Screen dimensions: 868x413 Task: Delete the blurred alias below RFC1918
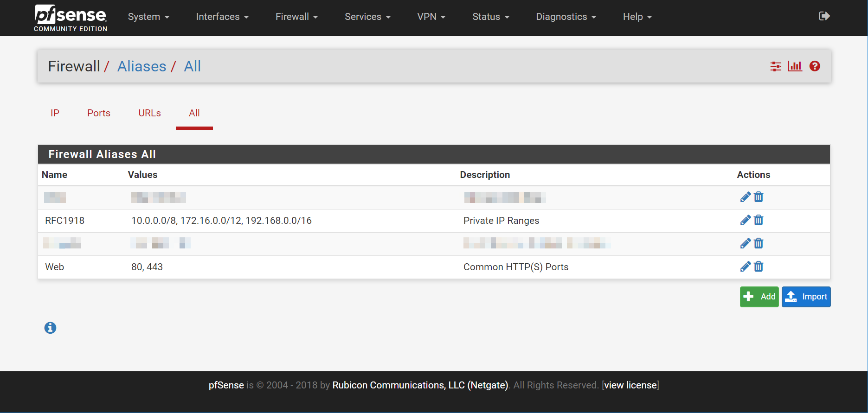click(x=759, y=243)
